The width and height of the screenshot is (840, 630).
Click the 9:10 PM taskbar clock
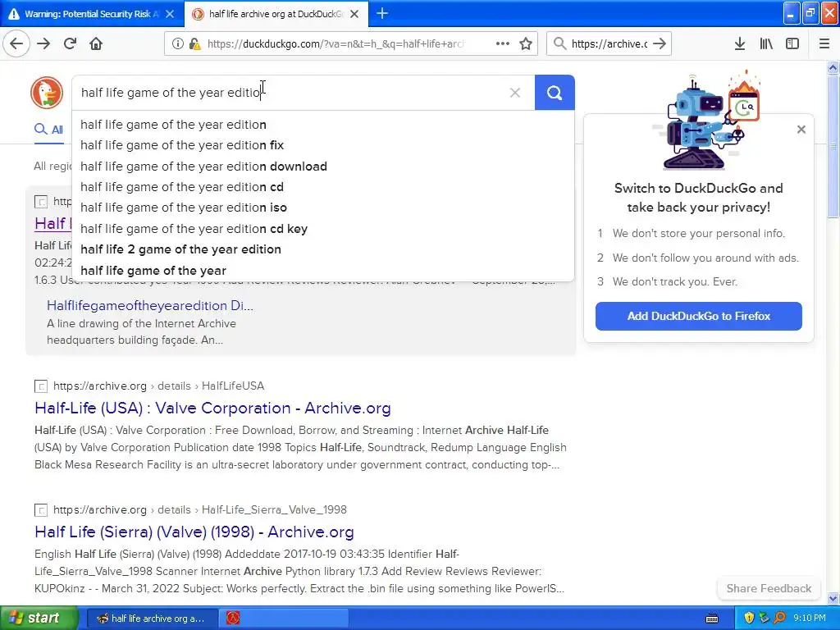pos(810,619)
